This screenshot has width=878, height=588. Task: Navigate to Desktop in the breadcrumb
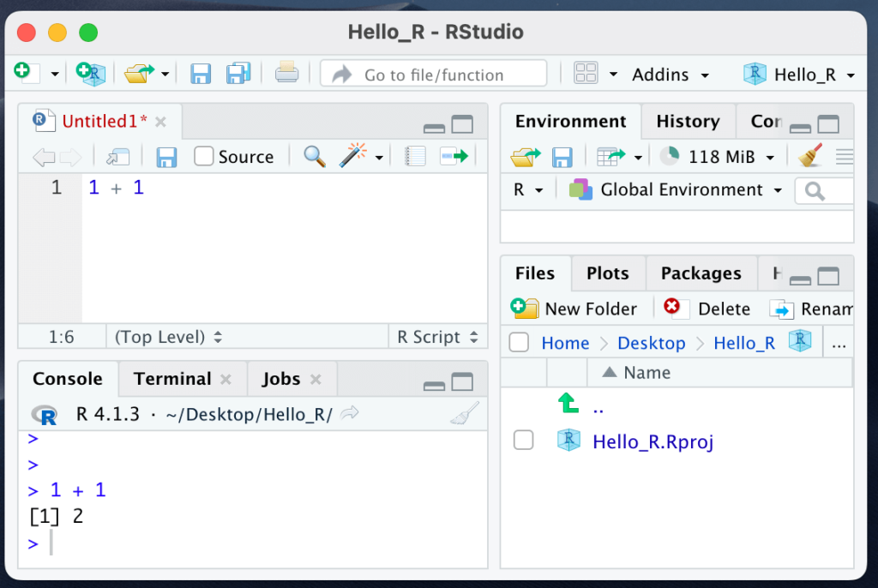pyautogui.click(x=652, y=343)
